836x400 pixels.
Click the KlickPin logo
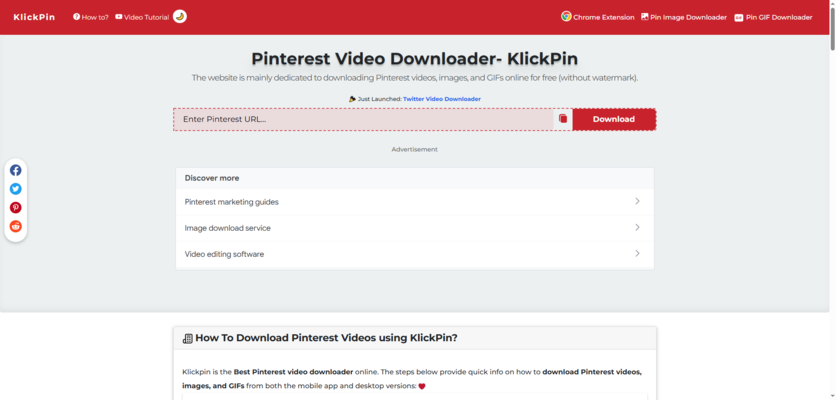pos(34,17)
